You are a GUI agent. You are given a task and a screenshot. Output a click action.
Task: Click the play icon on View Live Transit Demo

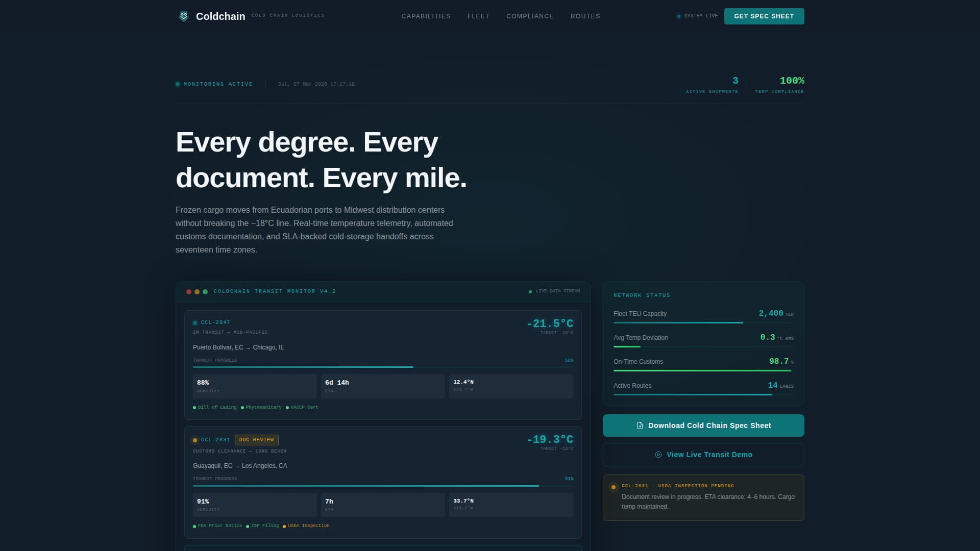(x=658, y=455)
